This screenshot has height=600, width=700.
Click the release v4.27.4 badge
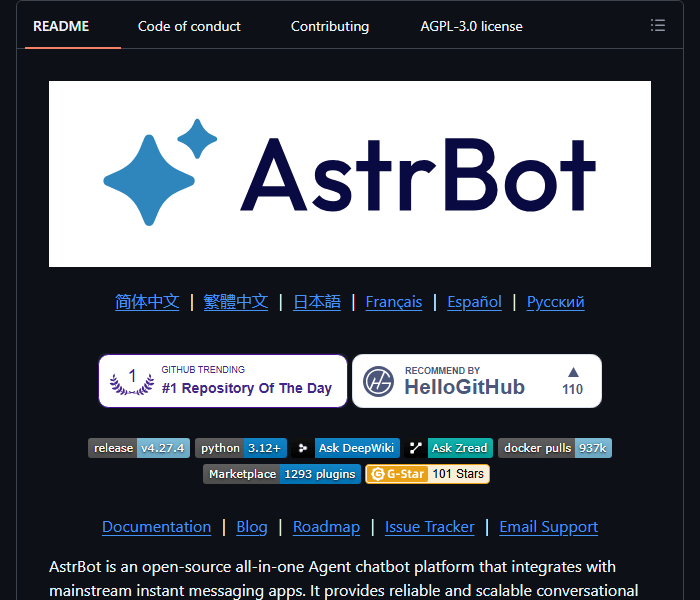139,448
